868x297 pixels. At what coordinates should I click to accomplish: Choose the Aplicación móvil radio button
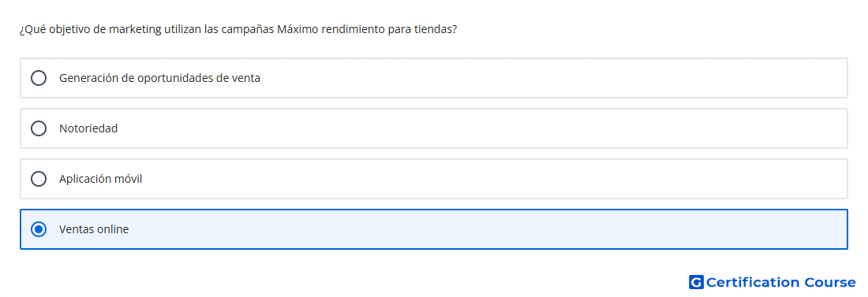point(39,179)
